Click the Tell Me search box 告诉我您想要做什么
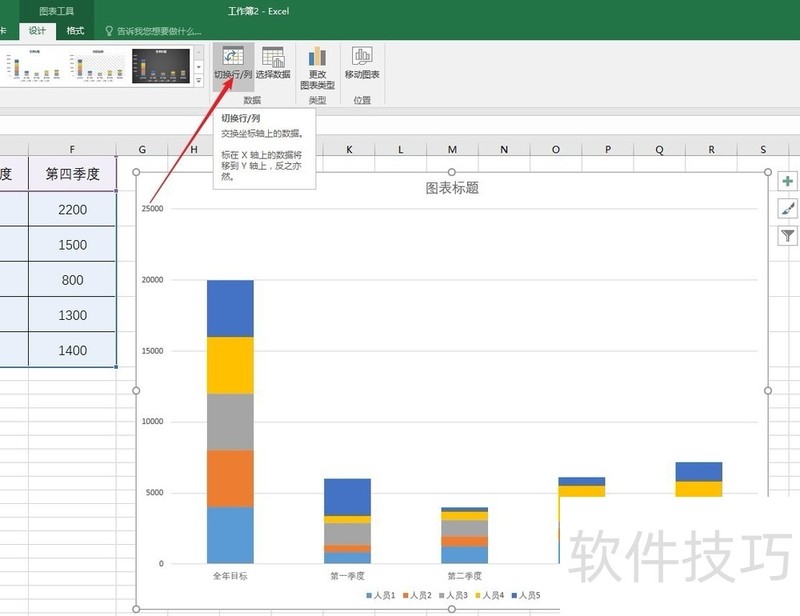Screen dimensions: 800x616 pyautogui.click(x=159, y=31)
